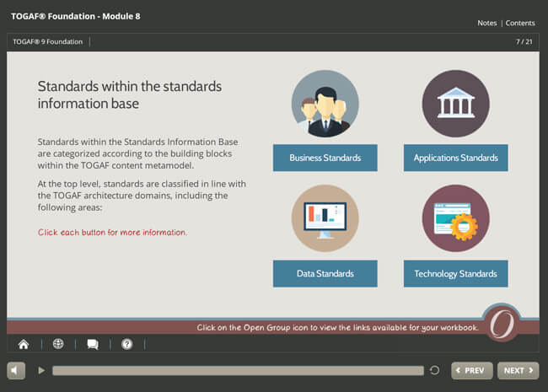This screenshot has height=392, width=548.
Task: Click the 7 / 21 slide counter
Action: (524, 41)
